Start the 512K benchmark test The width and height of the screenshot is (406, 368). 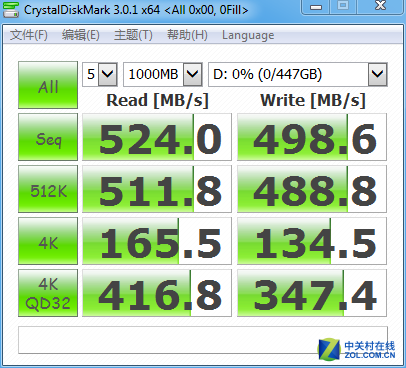(48, 189)
